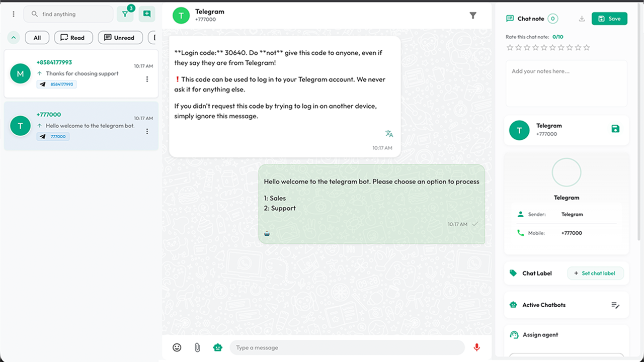644x362 pixels.
Task: Click the Chat Label tag icon
Action: pos(513,273)
